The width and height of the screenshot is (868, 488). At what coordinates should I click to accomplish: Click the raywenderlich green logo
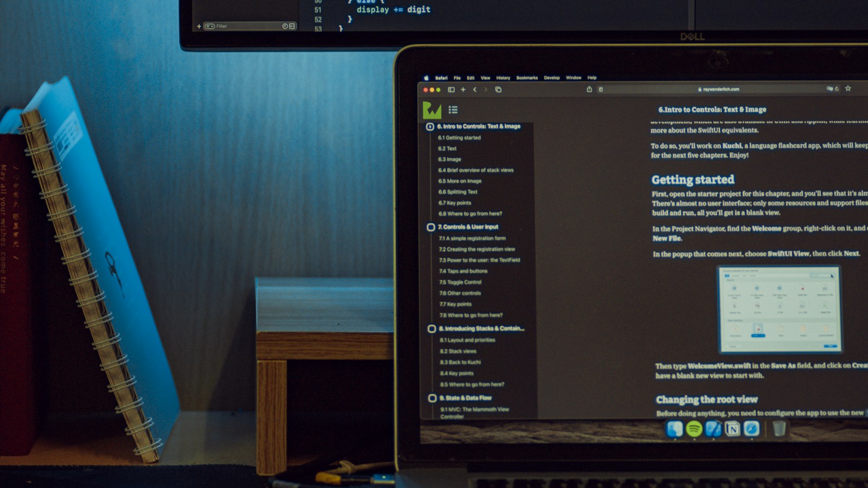(432, 110)
